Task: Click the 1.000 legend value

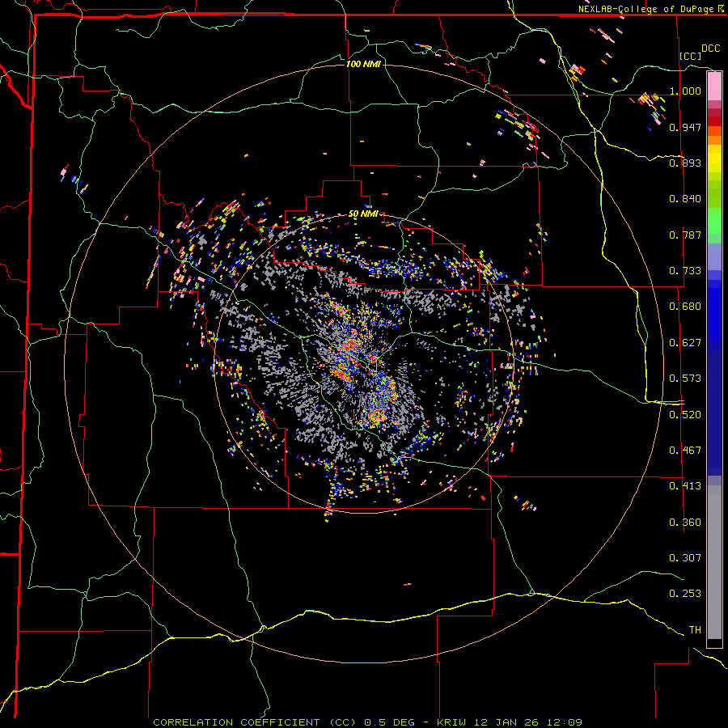Action: (x=685, y=91)
